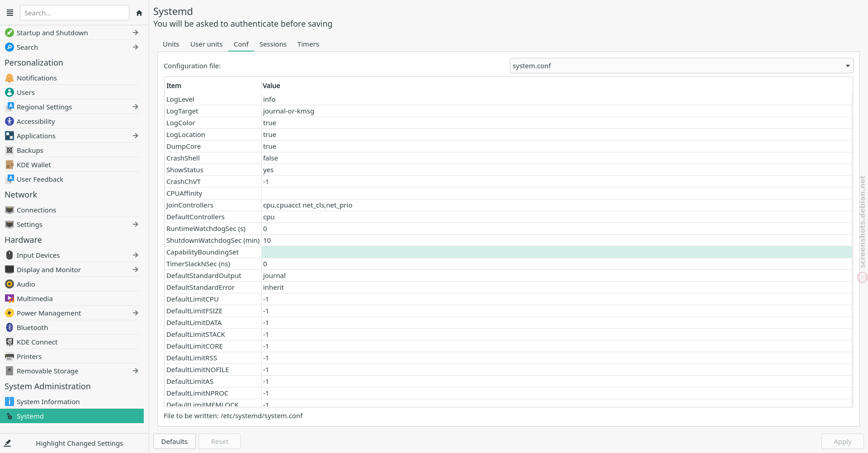Click the Regional Settings icon
The width and height of the screenshot is (868, 453).
pos(9,107)
